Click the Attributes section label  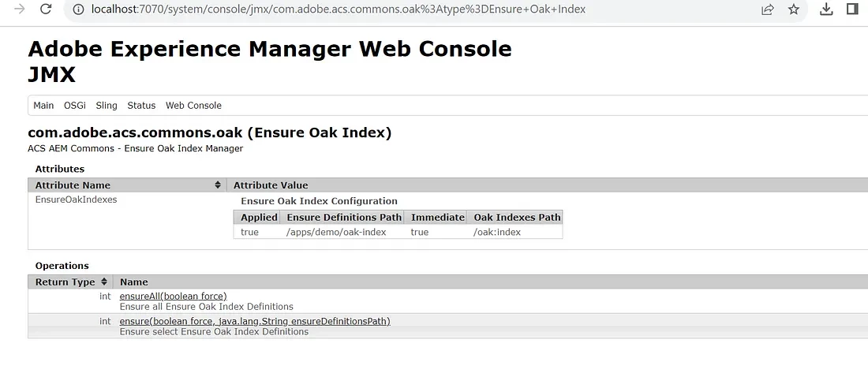pyautogui.click(x=60, y=169)
